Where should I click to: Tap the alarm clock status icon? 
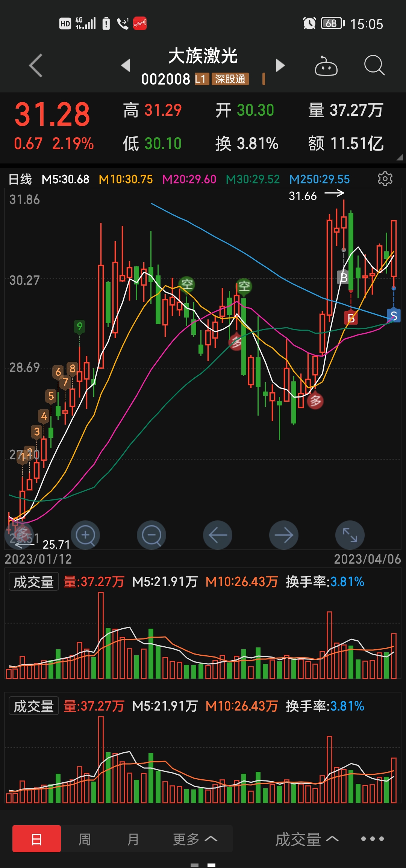point(309,24)
